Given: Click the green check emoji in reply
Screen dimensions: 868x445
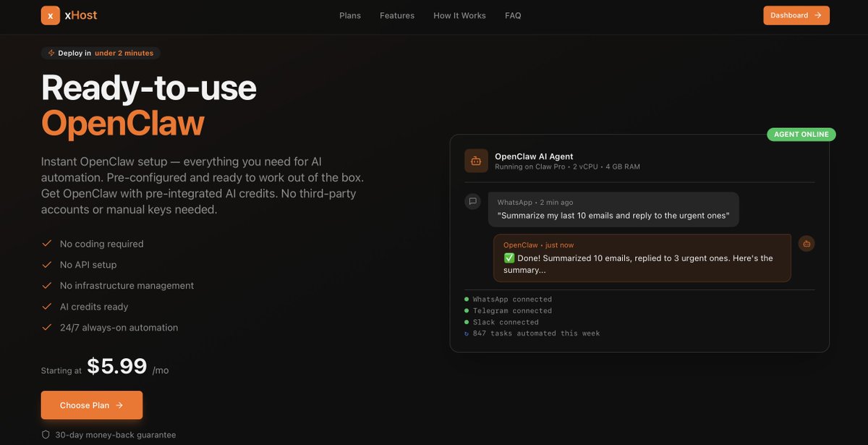Looking at the screenshot, I should click(x=509, y=258).
